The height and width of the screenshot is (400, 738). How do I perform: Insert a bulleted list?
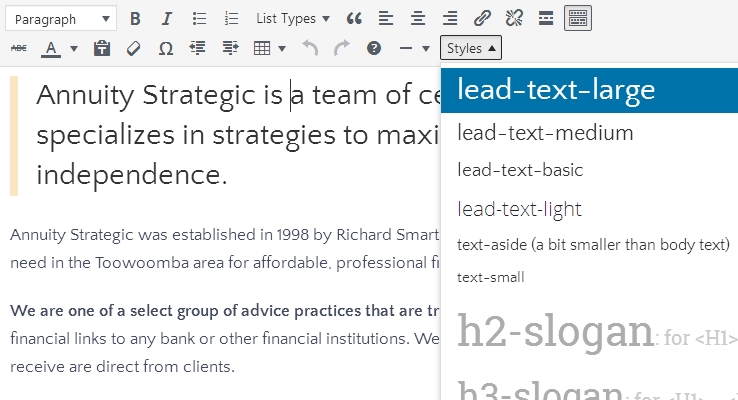click(199, 19)
